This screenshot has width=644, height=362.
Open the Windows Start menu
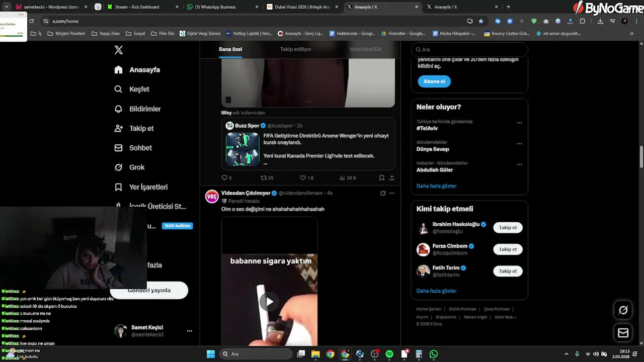211,354
